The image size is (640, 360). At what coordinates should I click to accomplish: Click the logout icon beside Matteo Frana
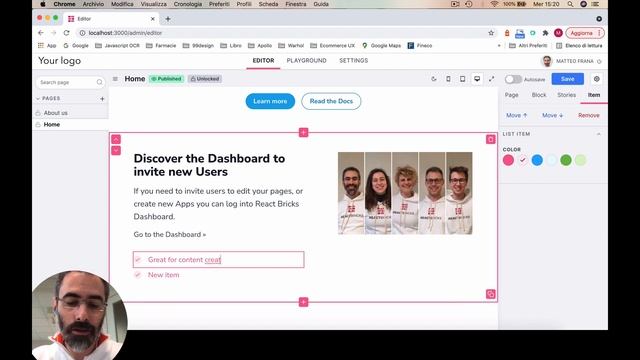tap(599, 61)
